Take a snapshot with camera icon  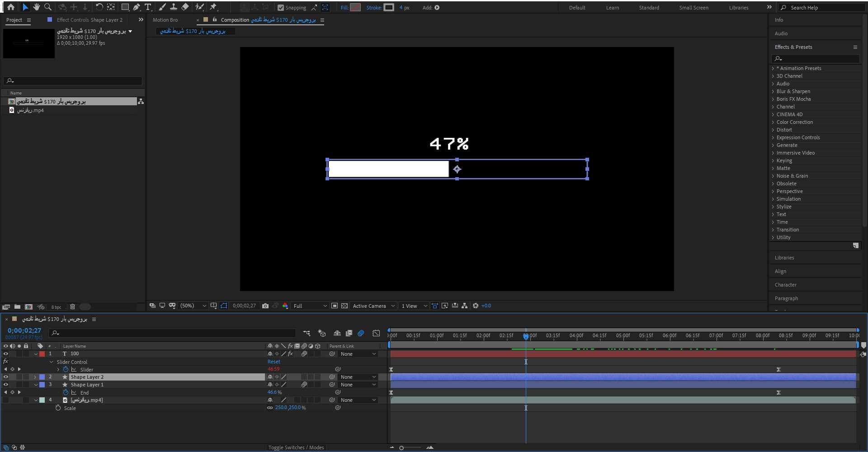265,306
